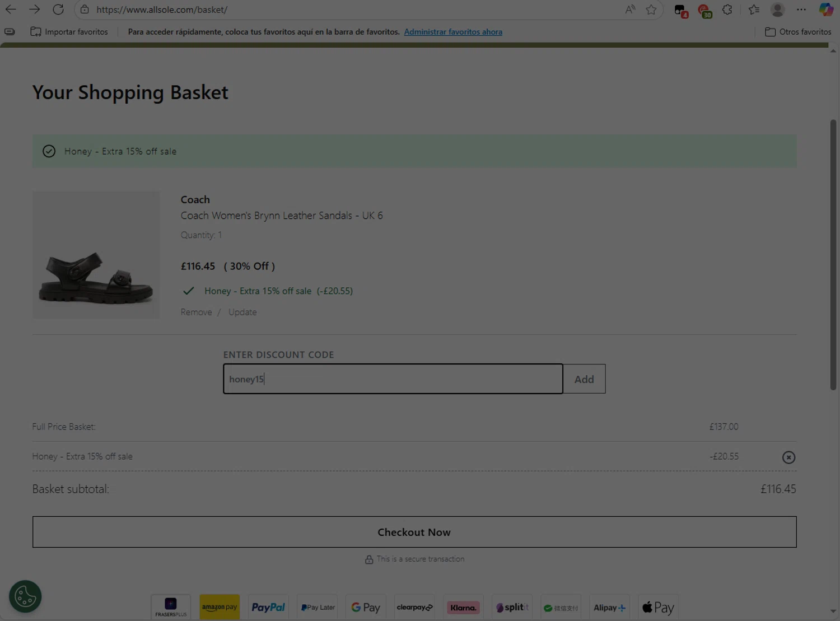Viewport: 840px width, 621px height.
Task: Click Importar favoritos
Action: click(x=69, y=32)
